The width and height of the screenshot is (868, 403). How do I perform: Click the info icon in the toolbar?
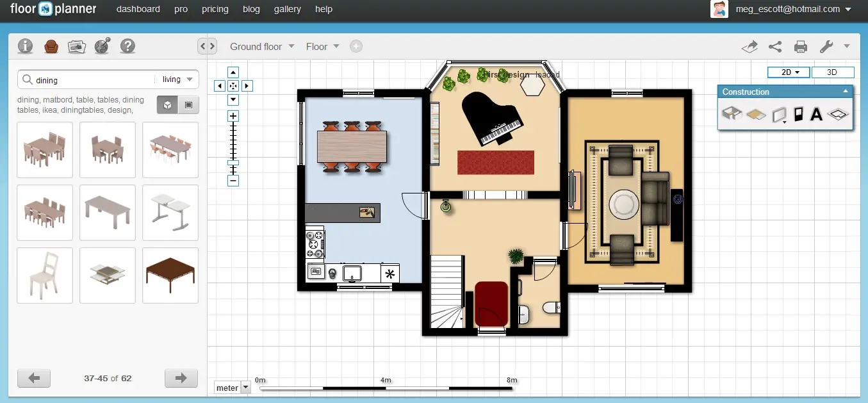pos(25,46)
